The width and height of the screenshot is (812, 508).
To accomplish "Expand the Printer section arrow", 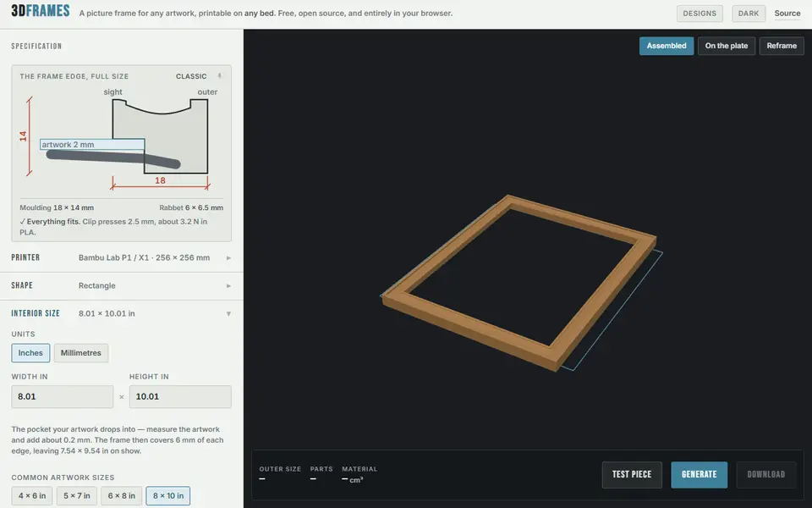I will click(x=228, y=257).
